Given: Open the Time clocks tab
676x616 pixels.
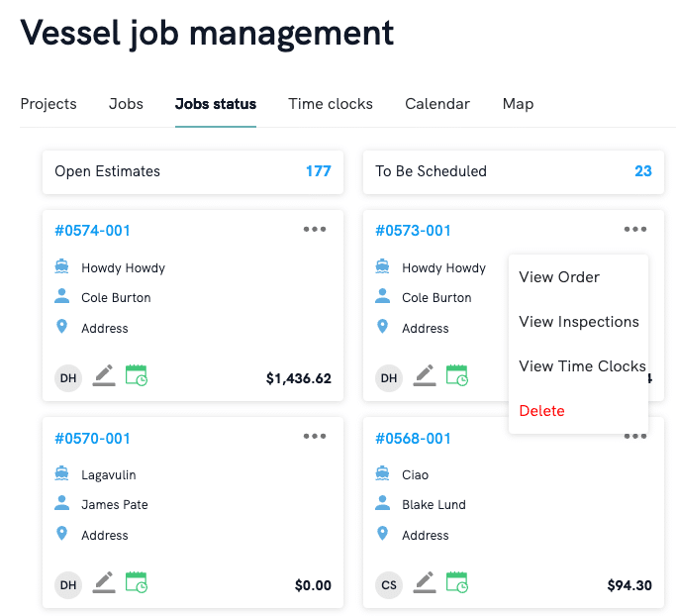Looking at the screenshot, I should [331, 104].
